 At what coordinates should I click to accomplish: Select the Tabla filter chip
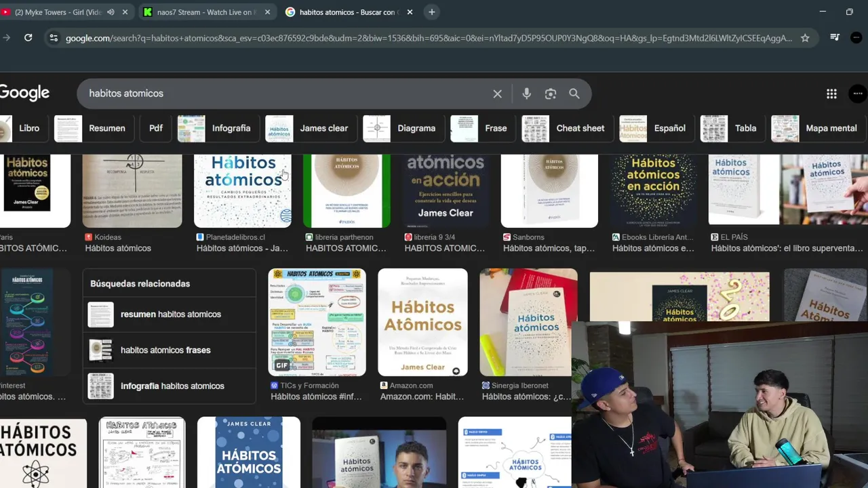tap(732, 128)
